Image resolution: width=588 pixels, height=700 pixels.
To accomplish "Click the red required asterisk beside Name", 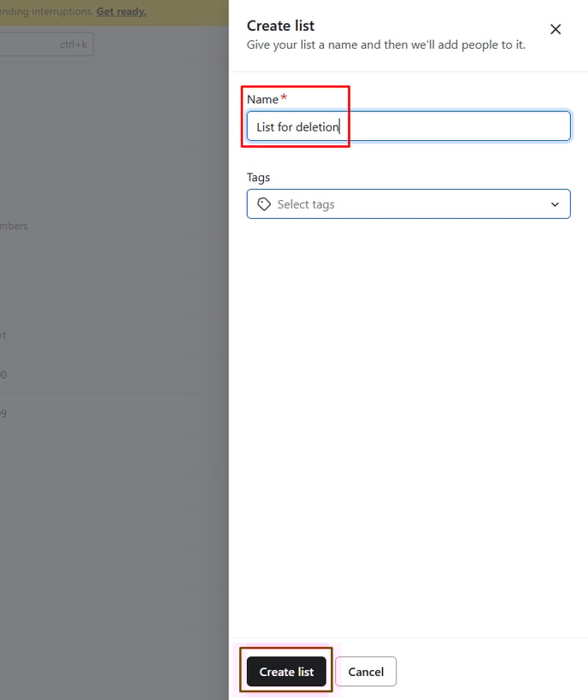I will (x=284, y=99).
